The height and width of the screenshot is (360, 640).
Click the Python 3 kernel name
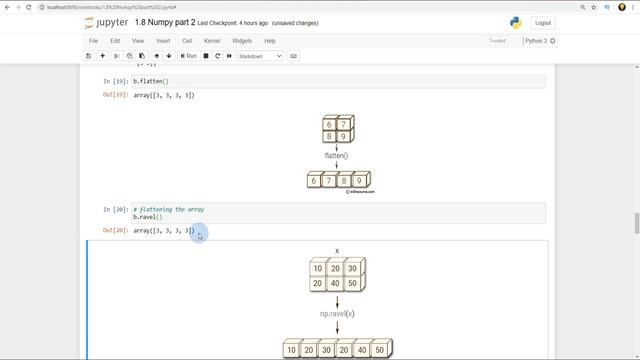[536, 41]
